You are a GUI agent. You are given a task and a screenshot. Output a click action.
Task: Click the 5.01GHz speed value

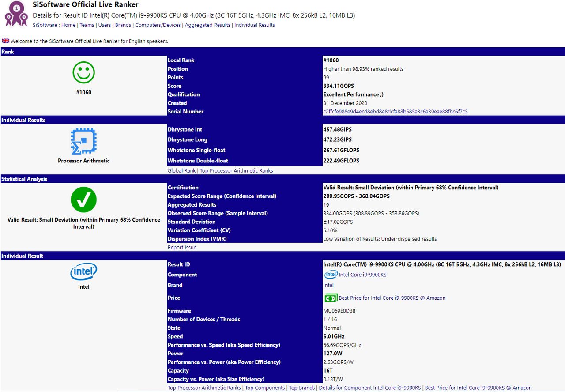(x=334, y=336)
